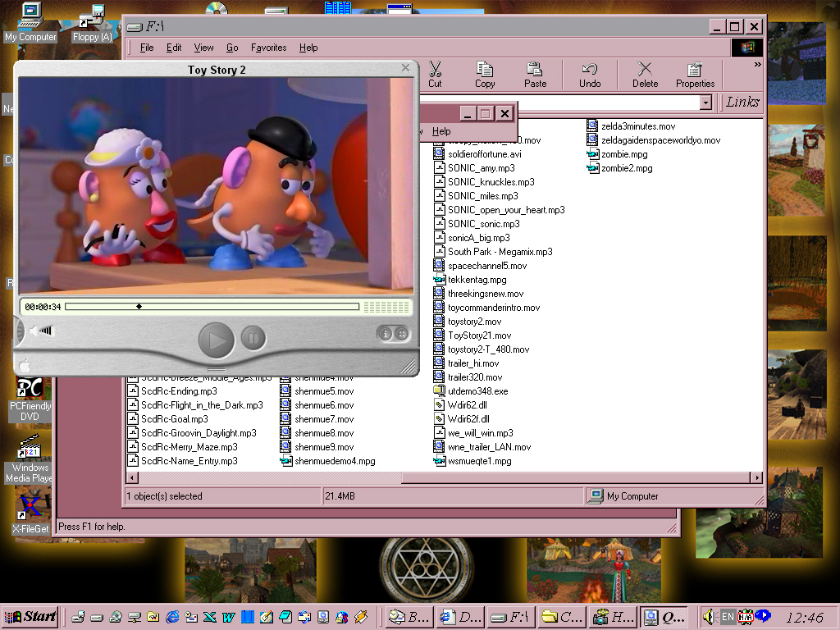The width and height of the screenshot is (840, 630).
Task: Select file ToyStory21.mov
Action: pos(472,336)
